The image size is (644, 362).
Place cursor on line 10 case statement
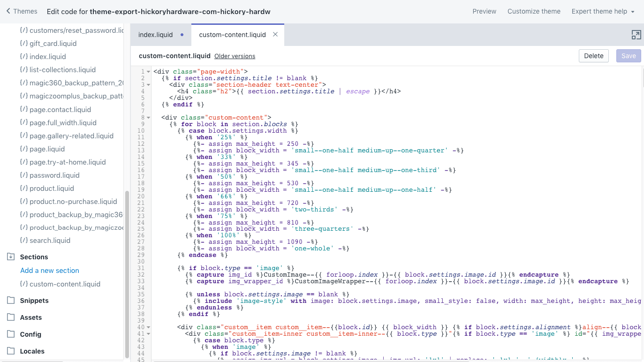pos(238,131)
